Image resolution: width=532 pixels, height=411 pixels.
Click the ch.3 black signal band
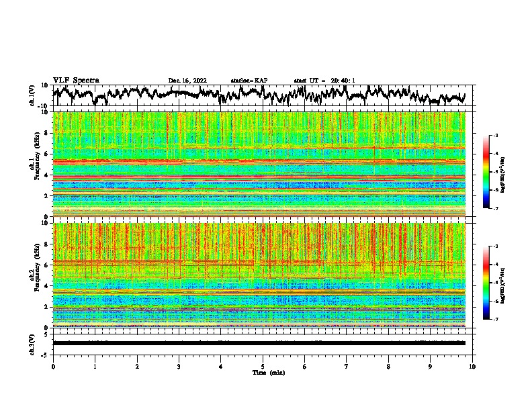click(x=259, y=343)
